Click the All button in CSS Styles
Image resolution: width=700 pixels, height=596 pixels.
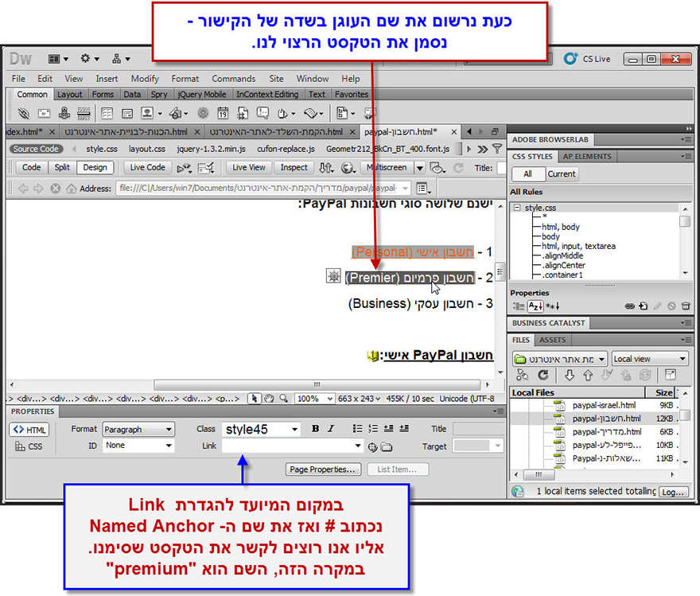527,174
